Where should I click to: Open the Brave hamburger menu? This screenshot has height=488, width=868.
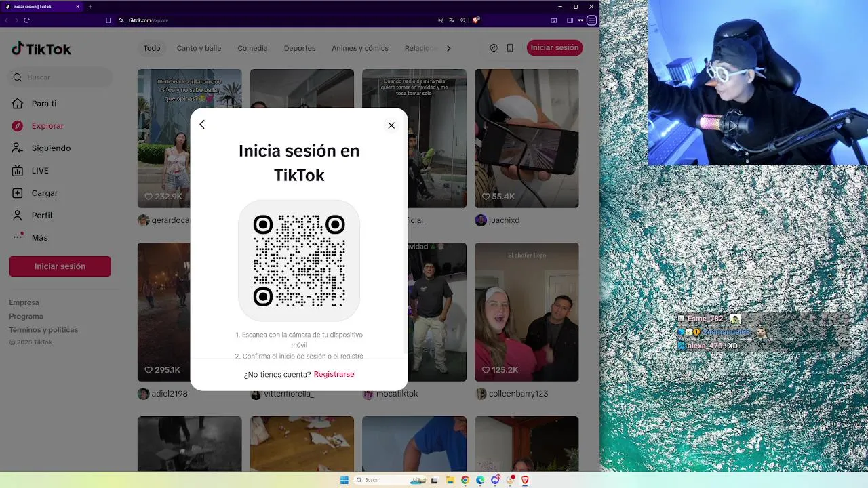(591, 20)
